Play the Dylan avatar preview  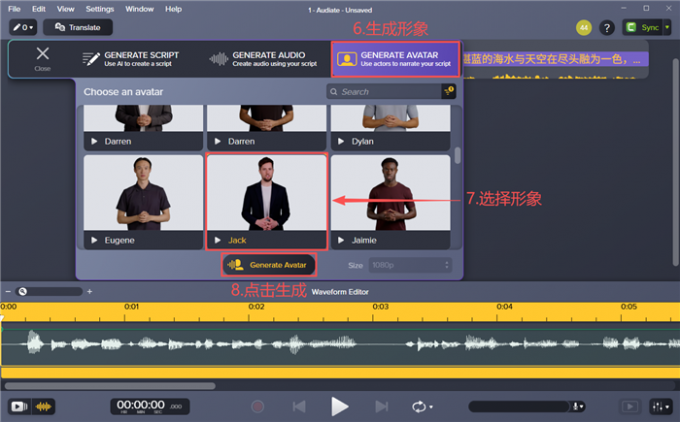click(x=341, y=141)
